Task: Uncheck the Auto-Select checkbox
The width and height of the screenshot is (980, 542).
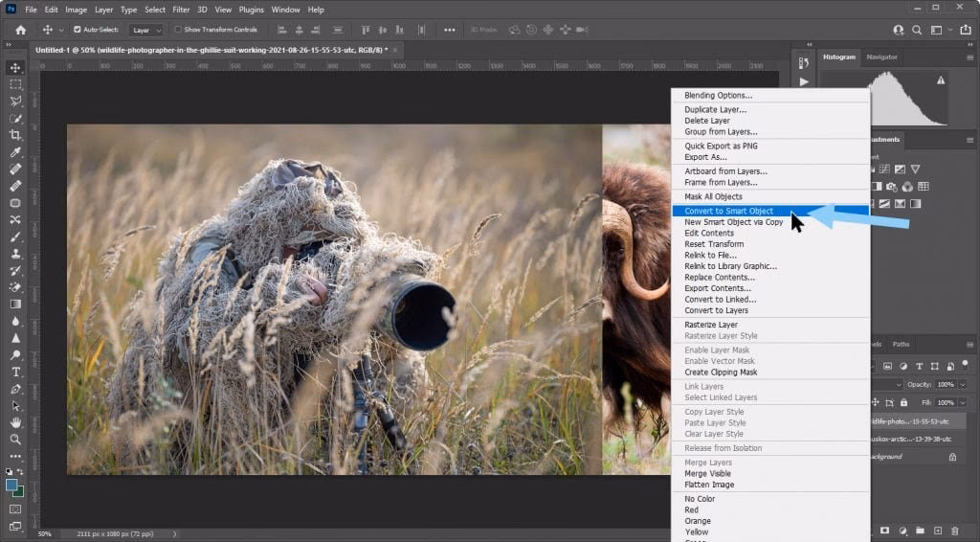Action: (77, 30)
